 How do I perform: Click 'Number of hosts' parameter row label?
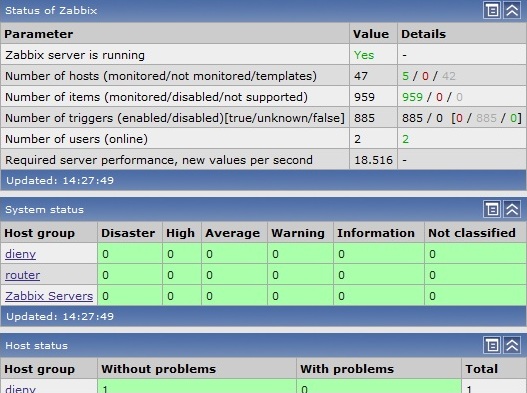tap(161, 76)
